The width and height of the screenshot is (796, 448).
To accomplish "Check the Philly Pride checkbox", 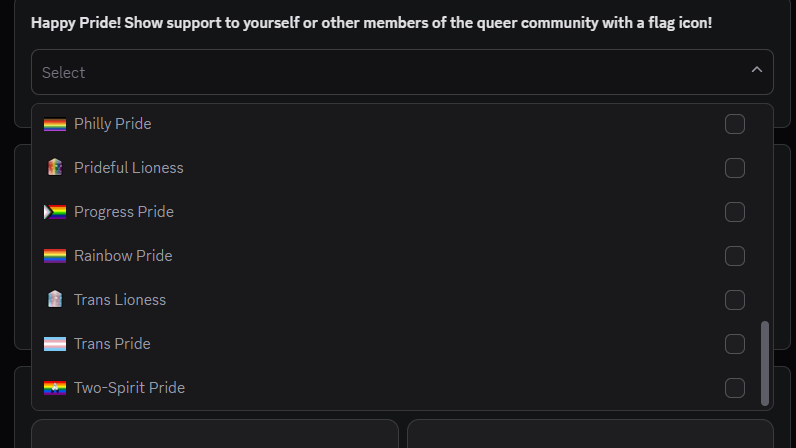I will pyautogui.click(x=735, y=124).
